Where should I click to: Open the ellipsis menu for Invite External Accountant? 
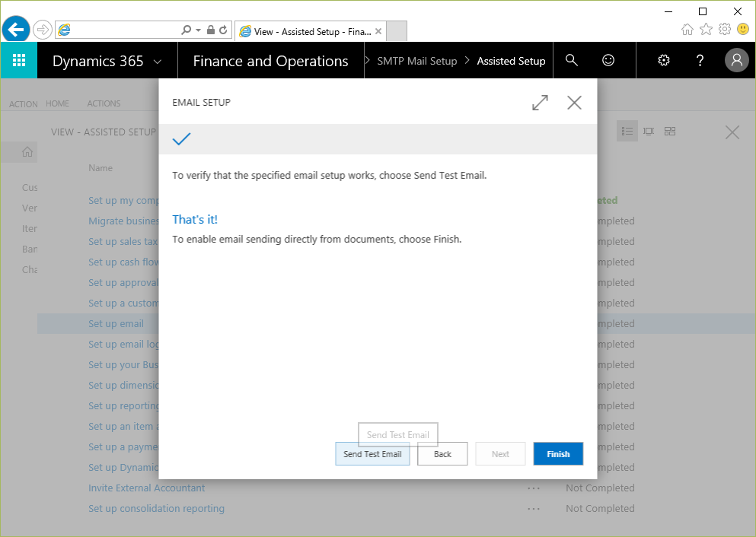534,488
